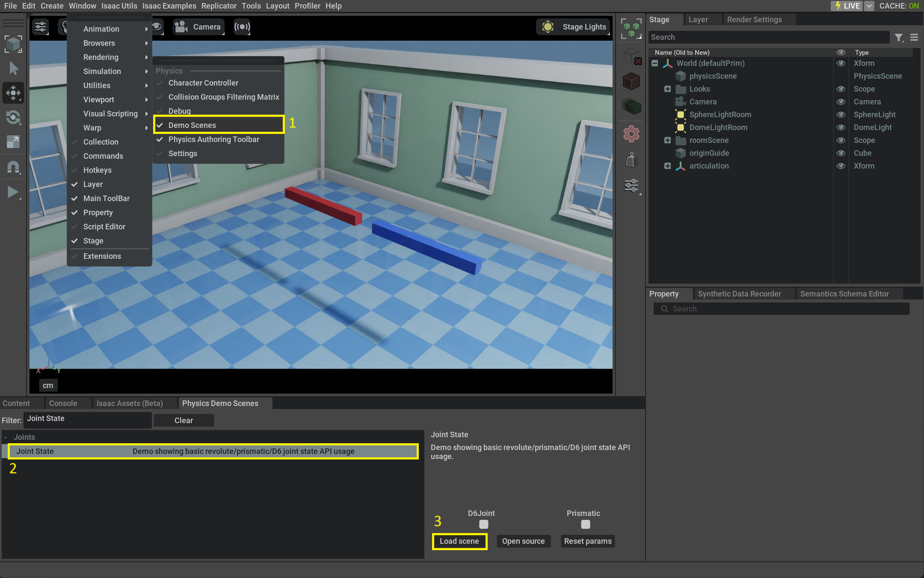The width and height of the screenshot is (924, 578).
Task: Expand the roomScene folder
Action: click(667, 140)
